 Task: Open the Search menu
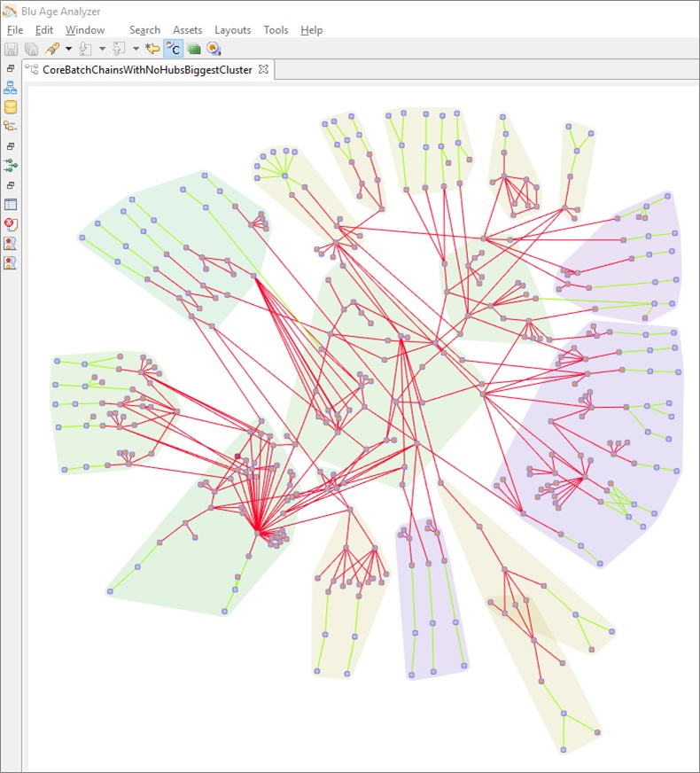pyautogui.click(x=144, y=30)
